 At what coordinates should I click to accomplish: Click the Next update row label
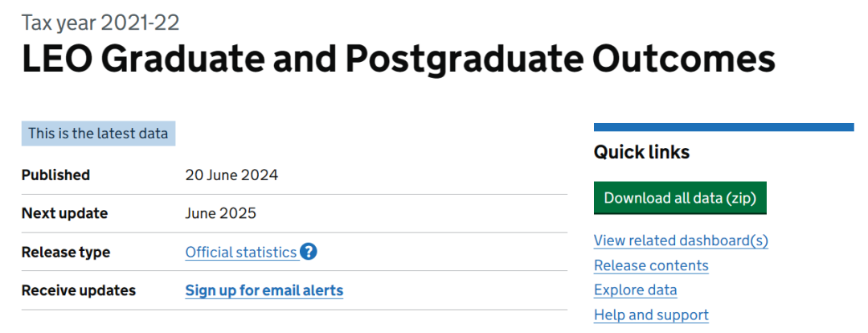coord(64,213)
